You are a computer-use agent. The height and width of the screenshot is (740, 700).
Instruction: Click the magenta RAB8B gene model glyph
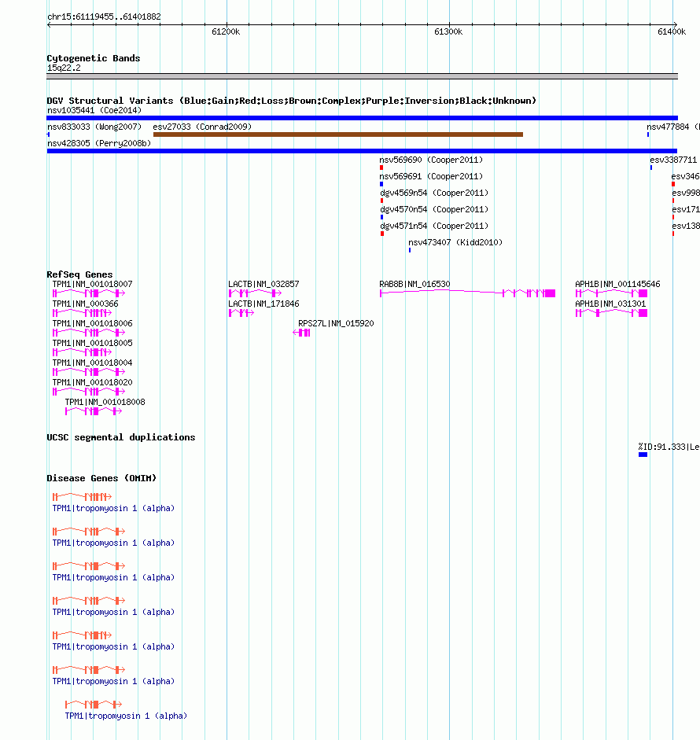467,293
